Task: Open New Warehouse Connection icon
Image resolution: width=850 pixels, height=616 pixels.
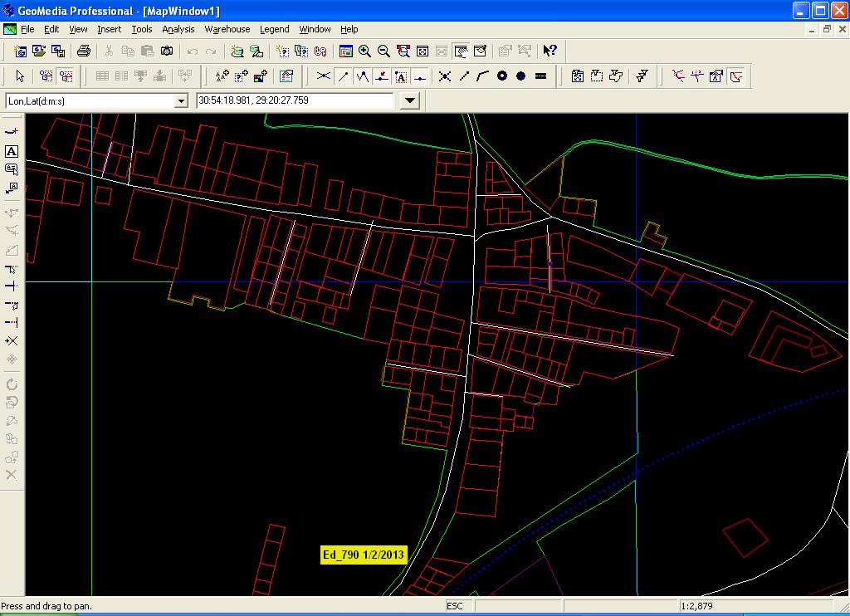Action: [x=237, y=51]
